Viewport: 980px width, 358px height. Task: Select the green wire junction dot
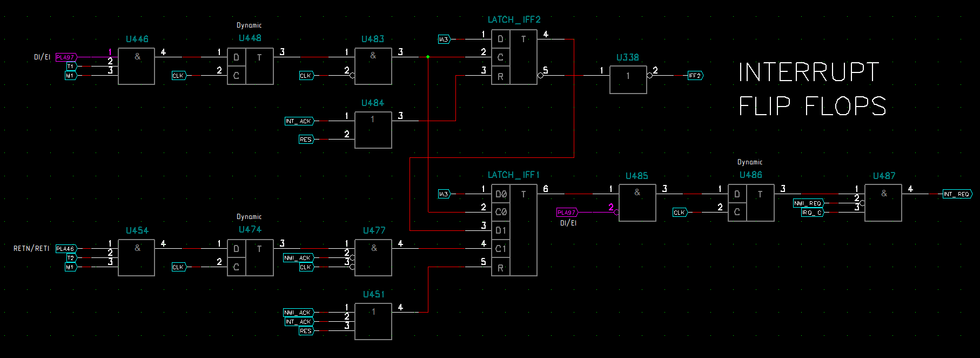click(428, 57)
